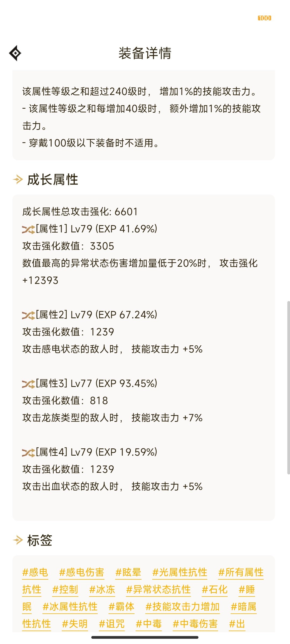
Task: Tap the shuffle icon beside 属性2
Action: pos(28,315)
